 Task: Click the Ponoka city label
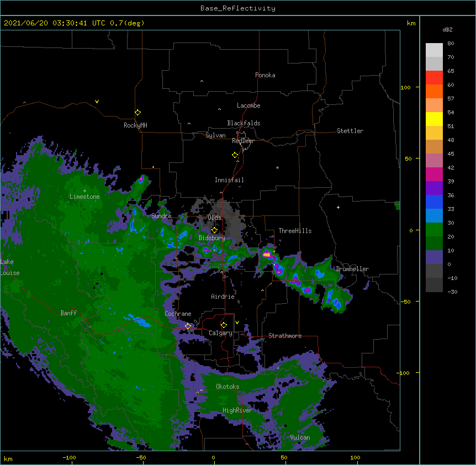(x=265, y=75)
